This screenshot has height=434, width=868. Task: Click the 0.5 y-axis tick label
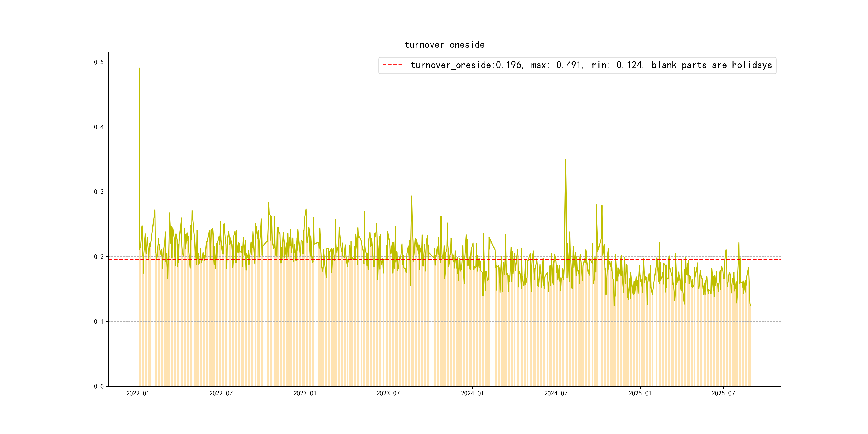[x=99, y=62]
